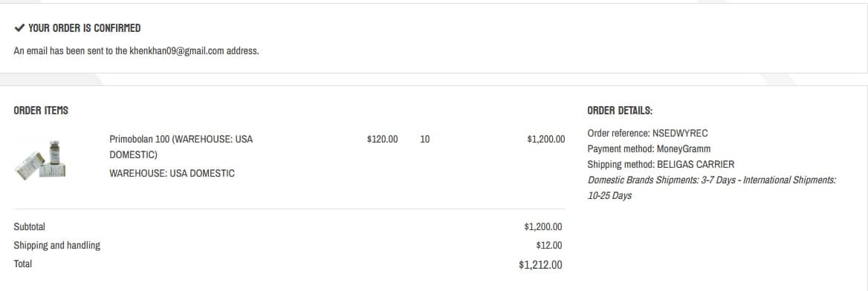Click the Subtotal label

pos(29,227)
